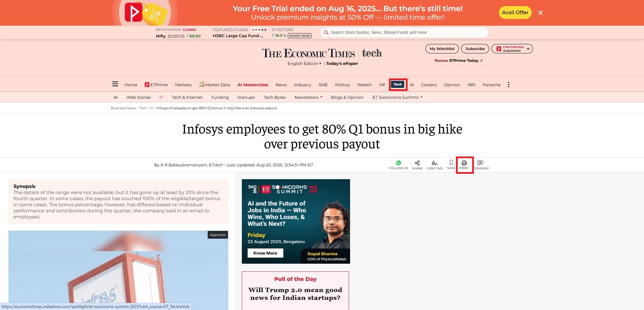
Task: Expand the ET Soonicorns Summit menu
Action: pos(397,97)
